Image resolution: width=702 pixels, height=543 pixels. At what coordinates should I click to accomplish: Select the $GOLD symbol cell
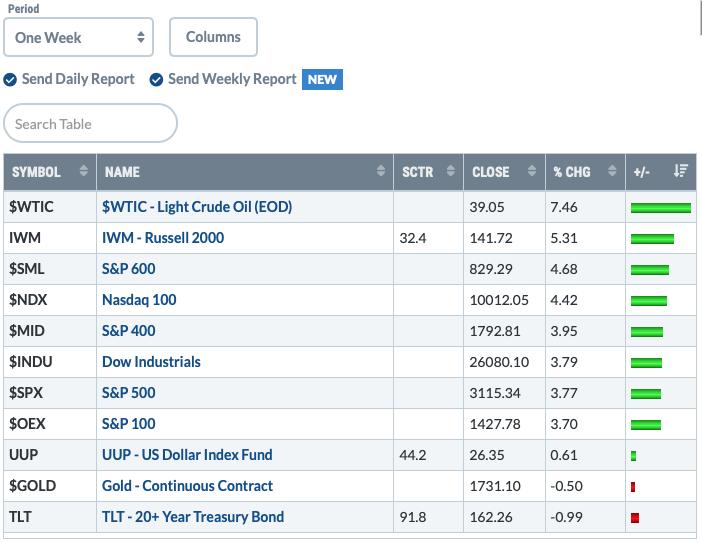coord(50,486)
